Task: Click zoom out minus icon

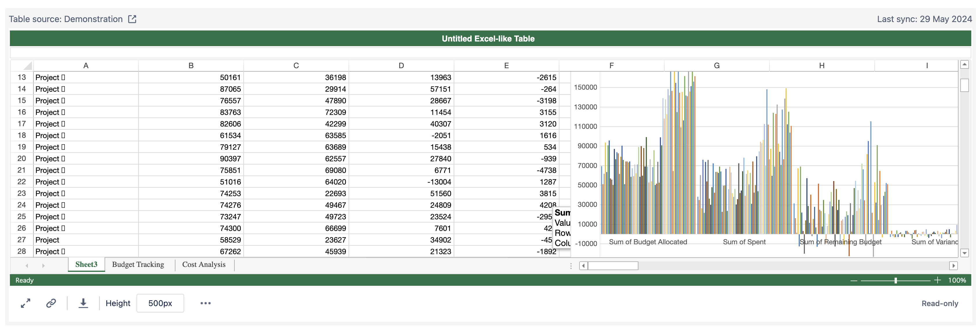Action: pyautogui.click(x=854, y=280)
